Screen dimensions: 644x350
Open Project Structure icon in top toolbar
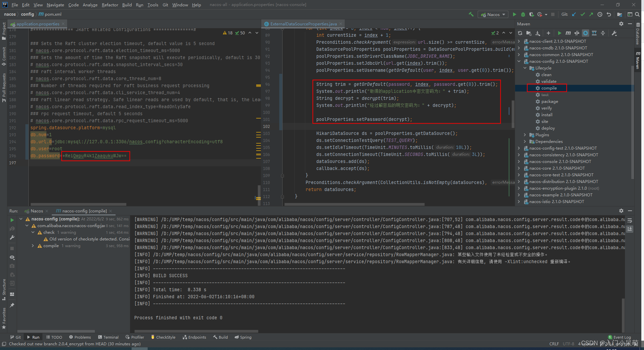620,14
